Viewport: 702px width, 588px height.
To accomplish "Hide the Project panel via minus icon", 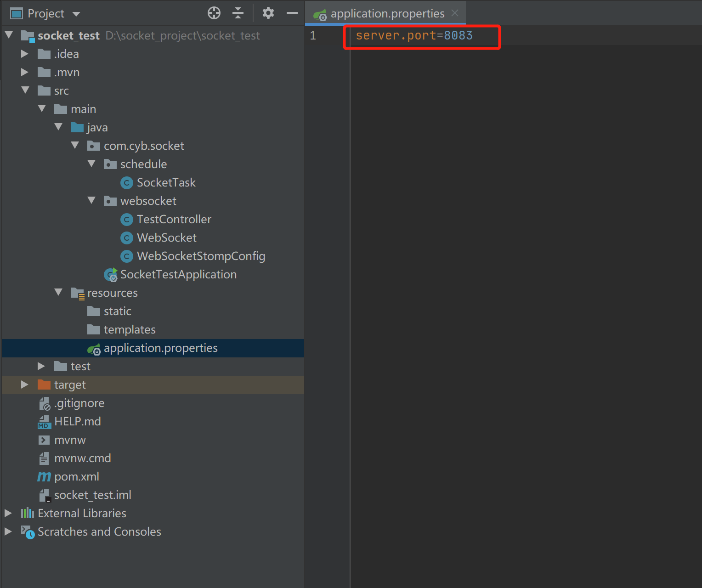I will coord(292,13).
